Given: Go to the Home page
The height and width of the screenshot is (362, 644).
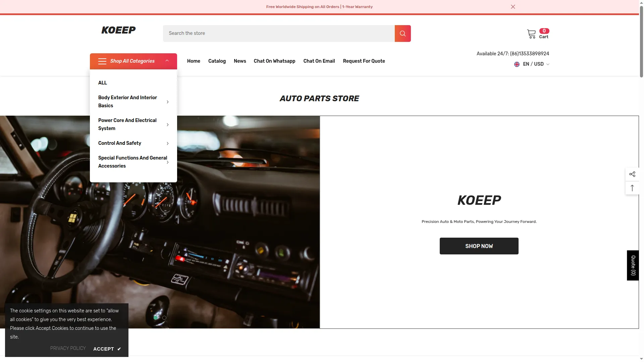Looking at the screenshot, I should (x=194, y=61).
